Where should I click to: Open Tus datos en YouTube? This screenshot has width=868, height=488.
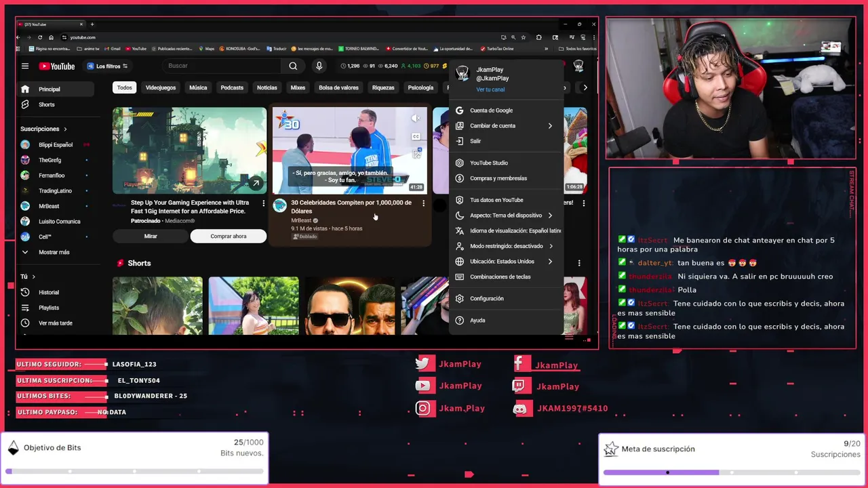(506, 200)
